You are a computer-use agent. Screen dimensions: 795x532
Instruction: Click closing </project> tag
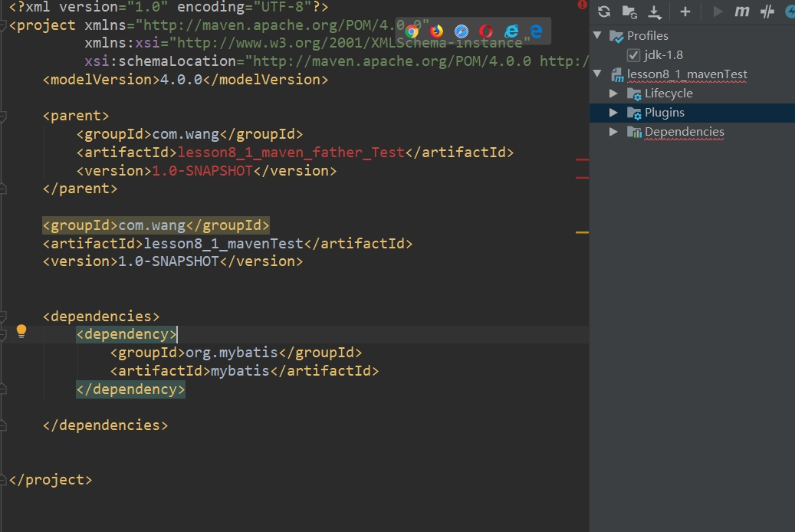(51, 480)
